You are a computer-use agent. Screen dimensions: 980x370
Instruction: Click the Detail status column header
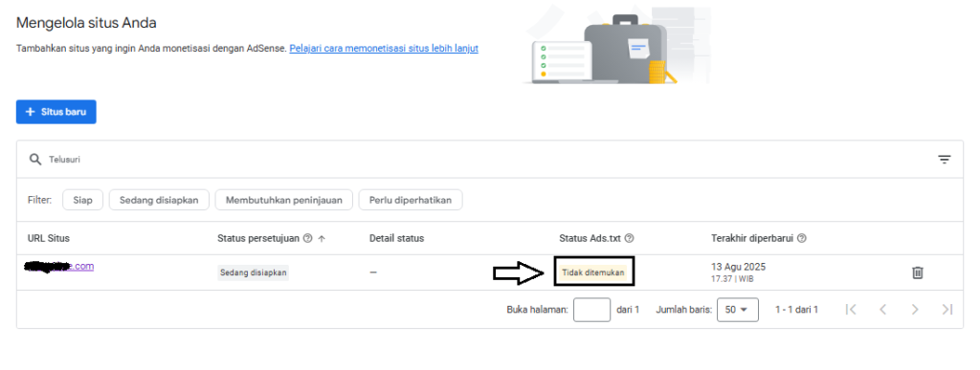(x=397, y=238)
